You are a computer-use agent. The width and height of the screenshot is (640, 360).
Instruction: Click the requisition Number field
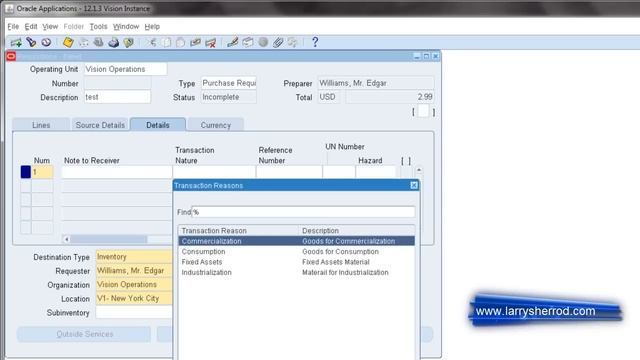[117, 83]
